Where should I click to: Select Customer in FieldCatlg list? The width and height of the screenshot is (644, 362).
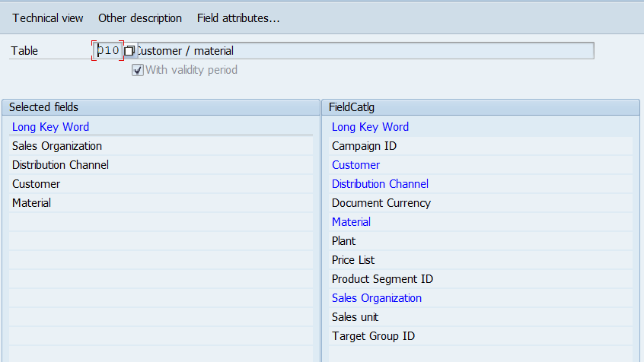[x=480, y=165]
